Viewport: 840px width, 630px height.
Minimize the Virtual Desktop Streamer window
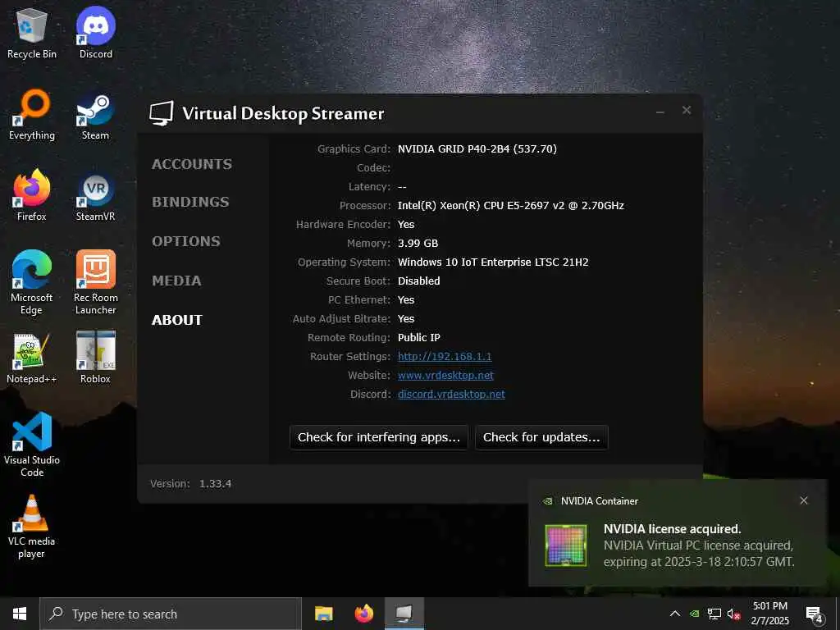[660, 111]
